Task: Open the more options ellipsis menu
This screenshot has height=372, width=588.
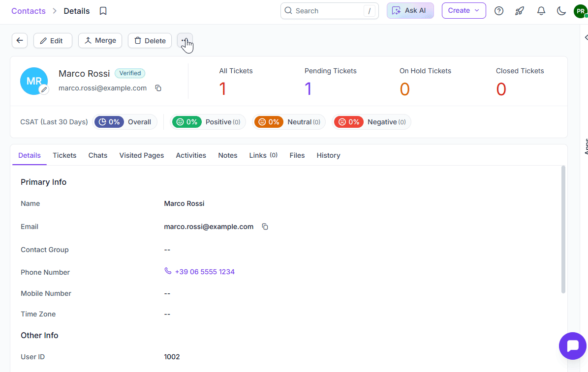Action: pos(185,40)
